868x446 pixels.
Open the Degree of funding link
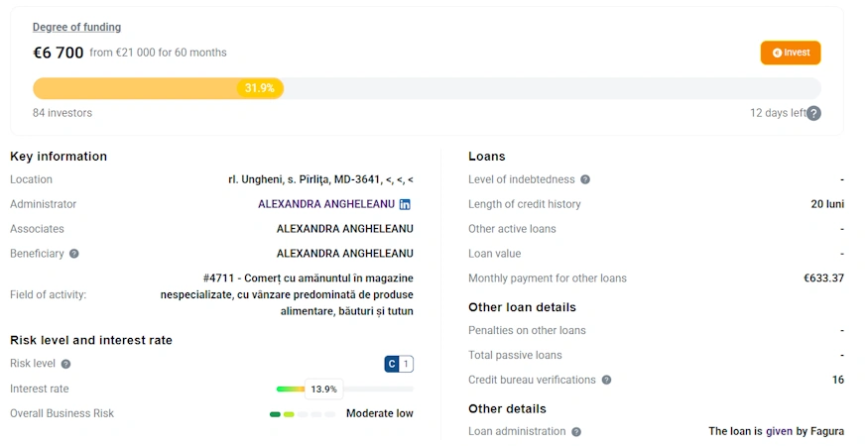click(76, 27)
